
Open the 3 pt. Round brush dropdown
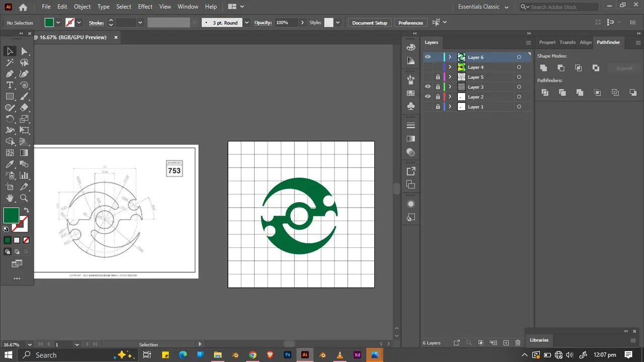[x=247, y=23]
